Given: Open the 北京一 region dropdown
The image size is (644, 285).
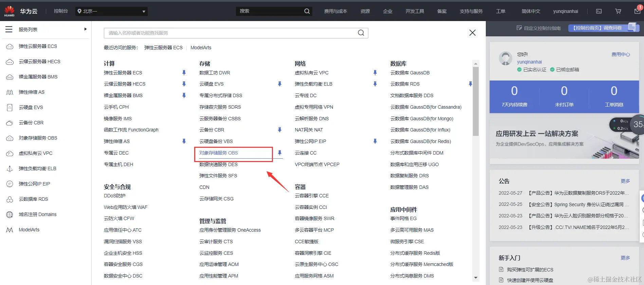Looking at the screenshot, I should tap(111, 11).
